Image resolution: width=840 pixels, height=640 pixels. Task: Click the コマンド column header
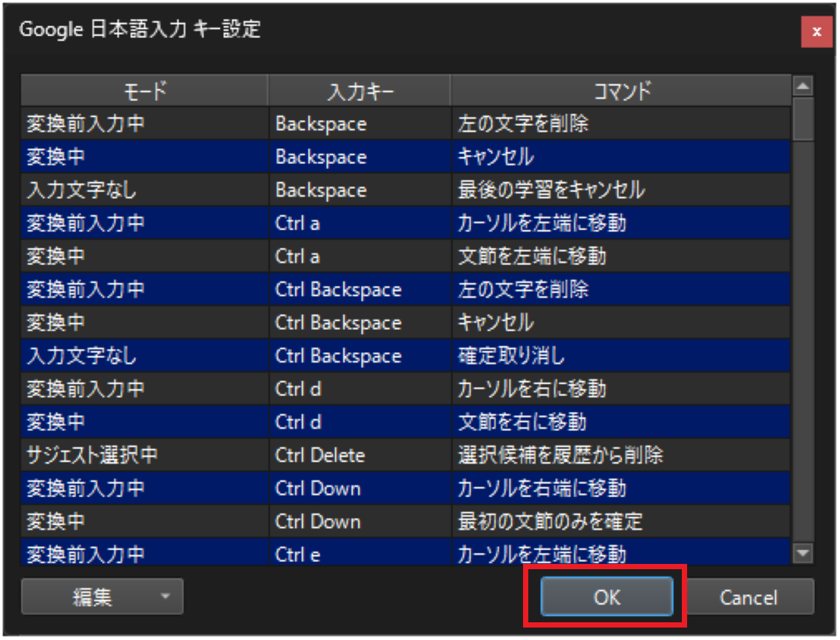(619, 90)
